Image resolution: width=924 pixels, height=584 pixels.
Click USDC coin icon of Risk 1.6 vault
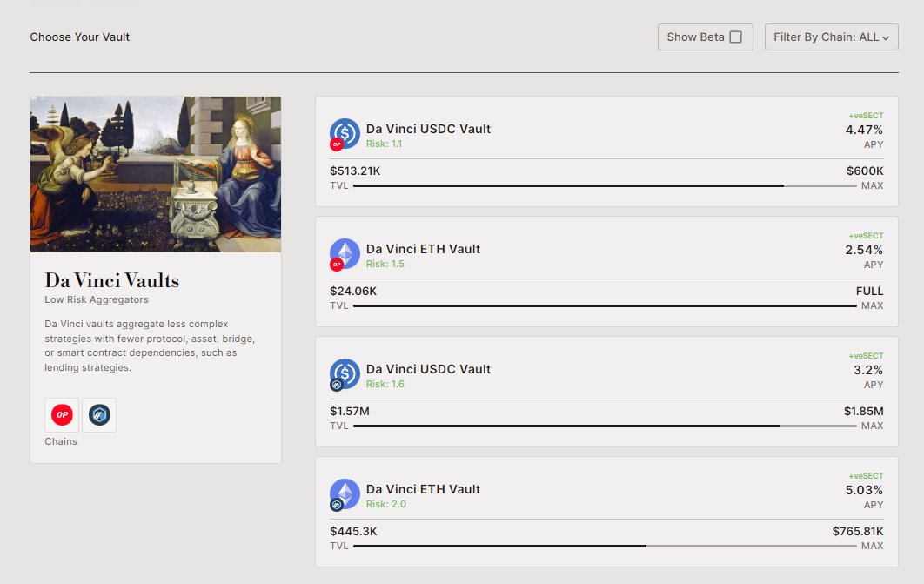point(345,373)
